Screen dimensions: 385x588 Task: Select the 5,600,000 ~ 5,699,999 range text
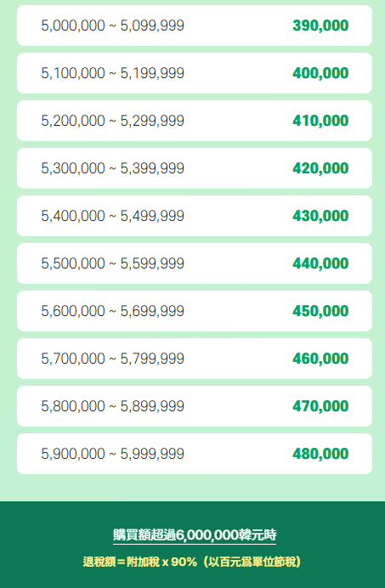tap(112, 311)
